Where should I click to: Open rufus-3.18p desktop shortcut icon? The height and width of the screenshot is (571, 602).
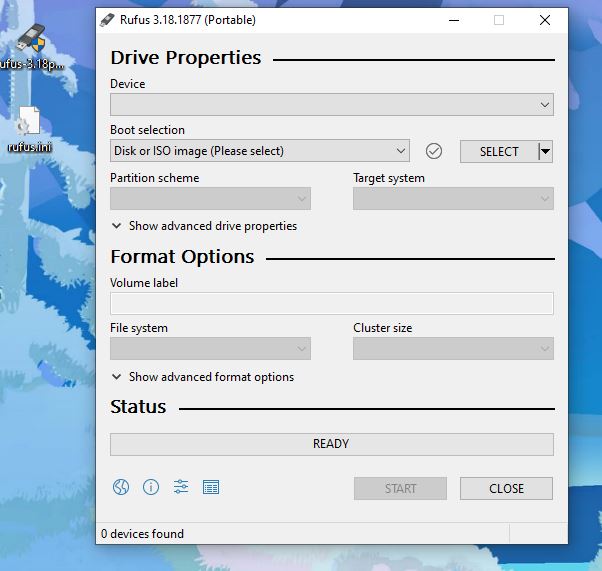31,46
